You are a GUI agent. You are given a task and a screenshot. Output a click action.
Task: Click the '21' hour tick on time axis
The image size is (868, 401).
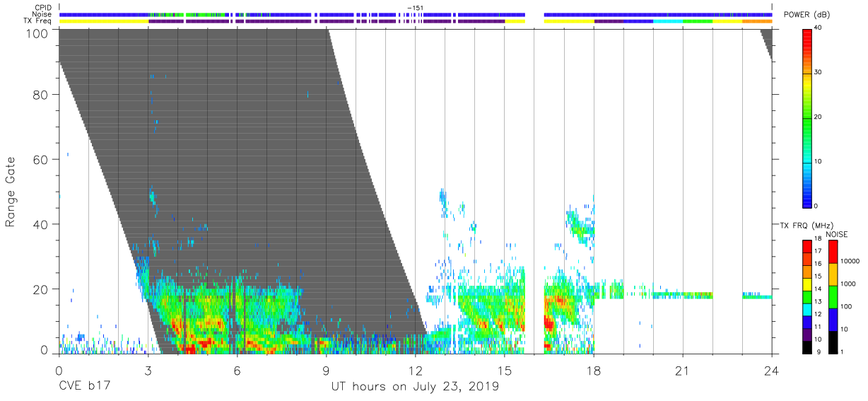pos(682,370)
